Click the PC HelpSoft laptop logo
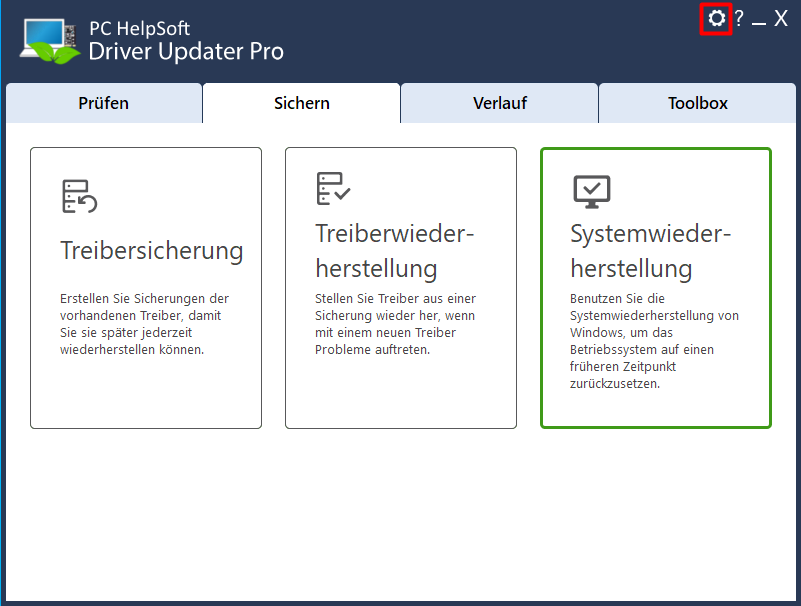Screen dimensions: 801x606 point(50,41)
